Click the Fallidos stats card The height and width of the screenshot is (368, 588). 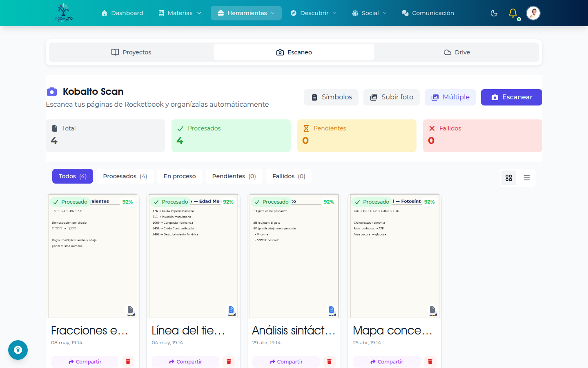(x=483, y=136)
